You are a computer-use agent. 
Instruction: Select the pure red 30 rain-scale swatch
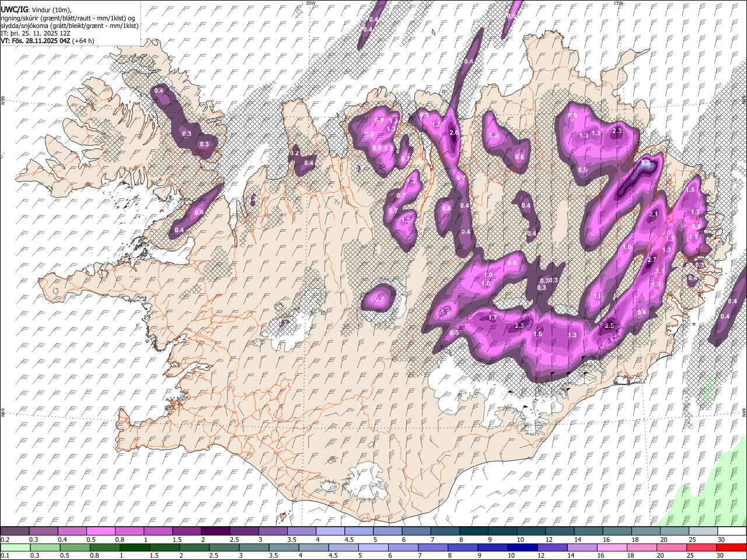(x=731, y=548)
